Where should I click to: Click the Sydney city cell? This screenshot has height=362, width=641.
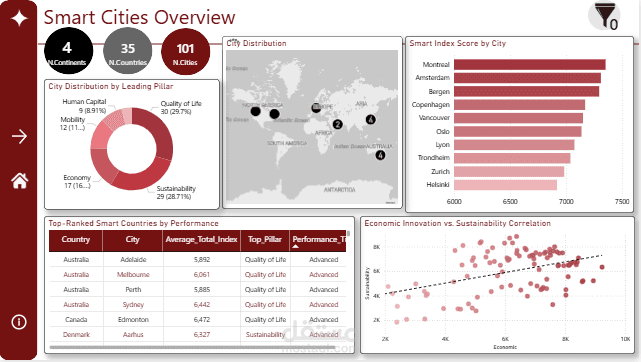(133, 305)
